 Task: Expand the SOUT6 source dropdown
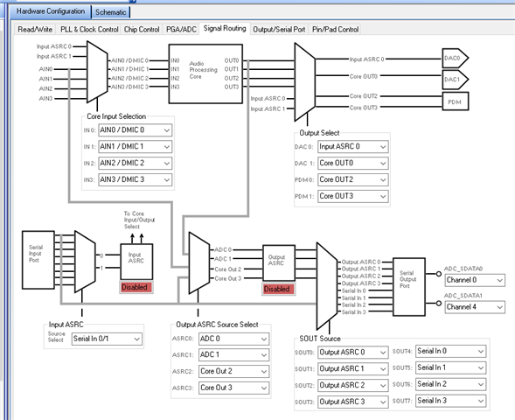[450, 384]
